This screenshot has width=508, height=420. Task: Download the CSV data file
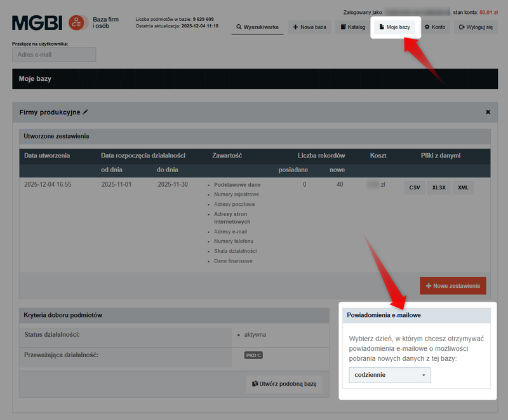pos(415,187)
